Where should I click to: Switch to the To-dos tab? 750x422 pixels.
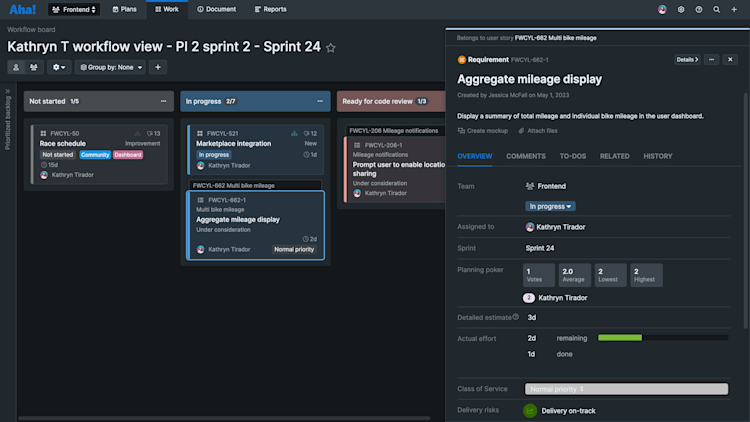pos(573,156)
